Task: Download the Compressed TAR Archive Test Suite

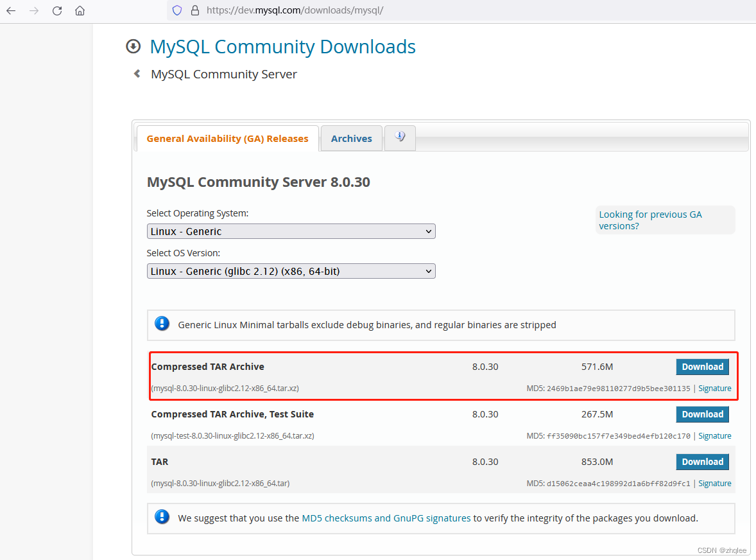Action: 702,414
